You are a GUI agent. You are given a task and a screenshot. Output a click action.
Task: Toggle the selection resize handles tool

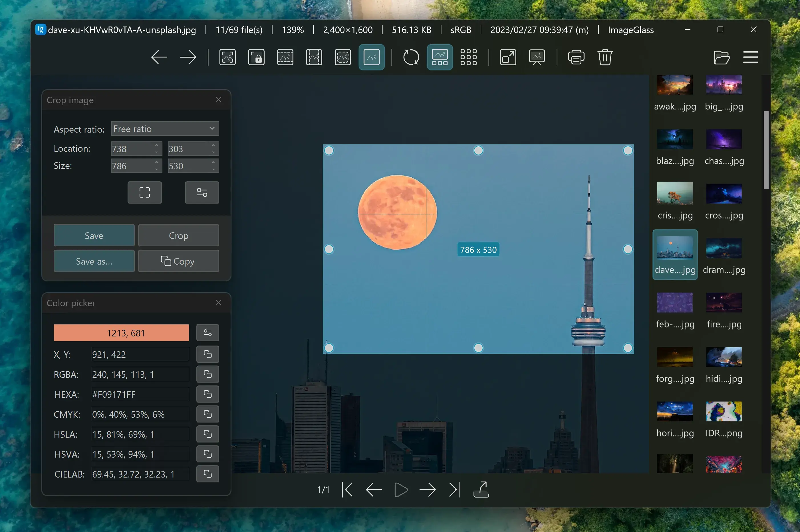coord(145,192)
